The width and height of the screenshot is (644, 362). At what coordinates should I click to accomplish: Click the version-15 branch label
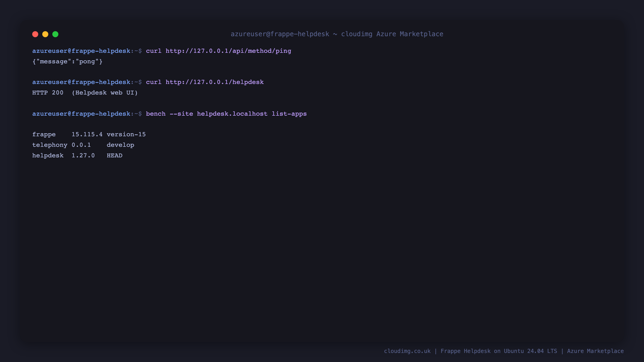point(126,134)
